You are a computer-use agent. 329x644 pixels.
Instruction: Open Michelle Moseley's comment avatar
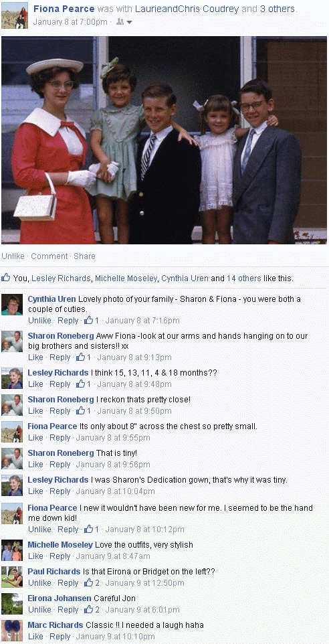tap(12, 550)
